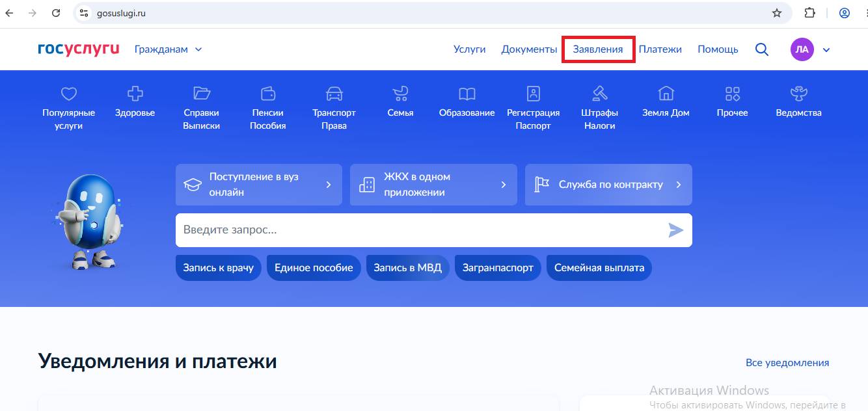Click the send arrow in search field
Viewport: 868px width, 411px height.
tap(675, 230)
